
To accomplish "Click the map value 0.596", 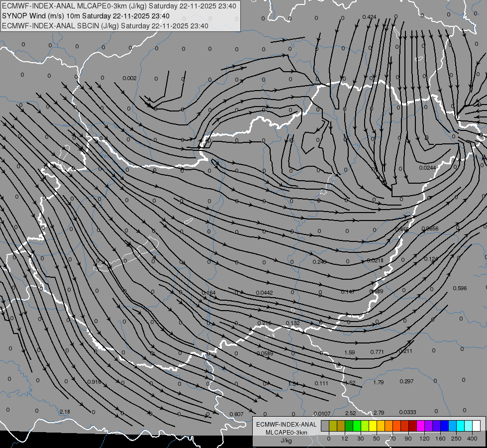I will coord(460,288).
